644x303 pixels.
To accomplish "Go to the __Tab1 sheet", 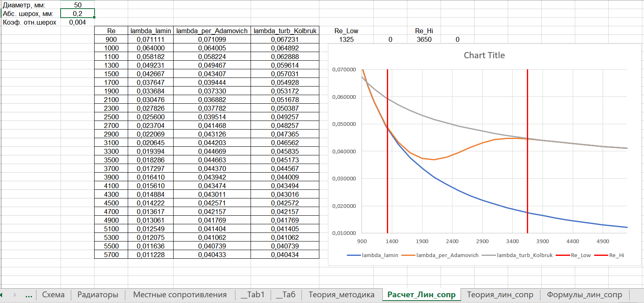I will point(253,295).
